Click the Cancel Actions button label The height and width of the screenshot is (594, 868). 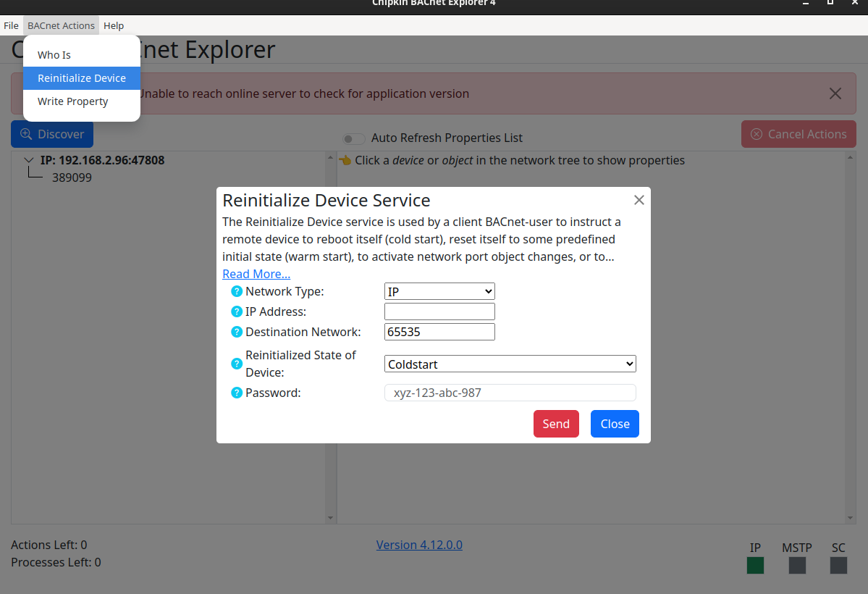click(x=807, y=134)
